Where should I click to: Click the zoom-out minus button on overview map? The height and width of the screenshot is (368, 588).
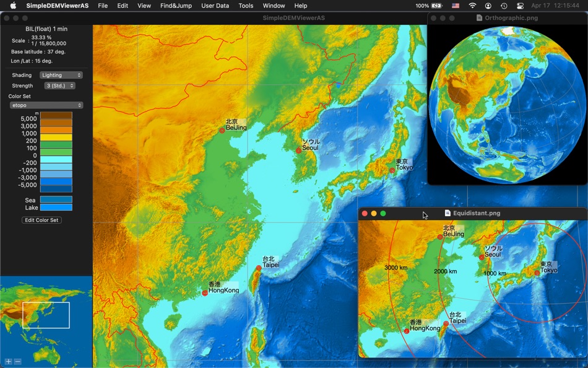point(17,362)
